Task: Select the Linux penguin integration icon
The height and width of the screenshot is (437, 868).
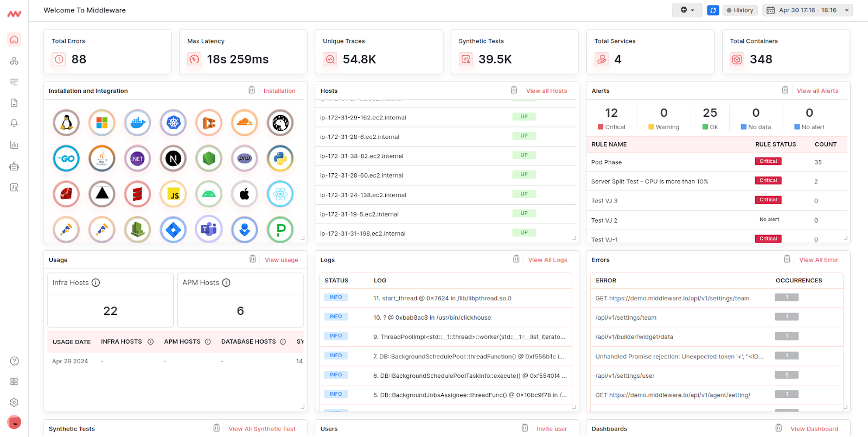Action: [x=66, y=123]
